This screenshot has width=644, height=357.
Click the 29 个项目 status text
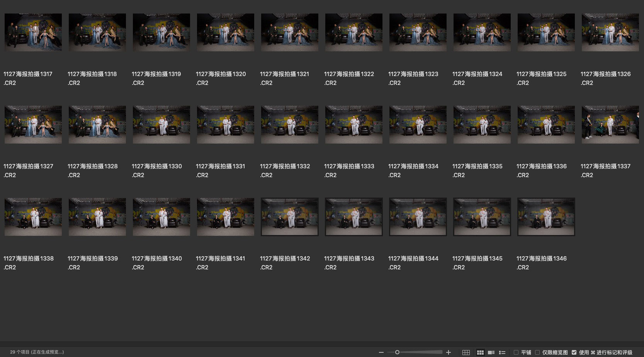click(x=37, y=352)
